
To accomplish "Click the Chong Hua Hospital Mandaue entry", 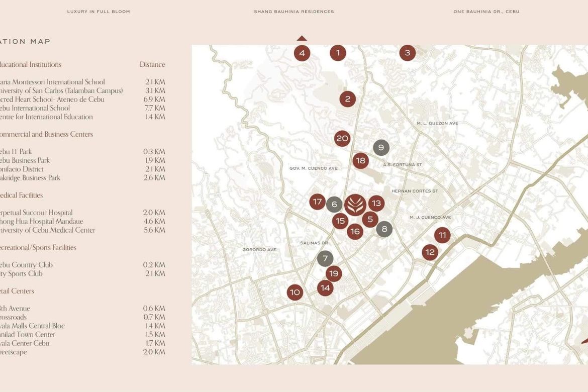I will pyautogui.click(x=41, y=221).
